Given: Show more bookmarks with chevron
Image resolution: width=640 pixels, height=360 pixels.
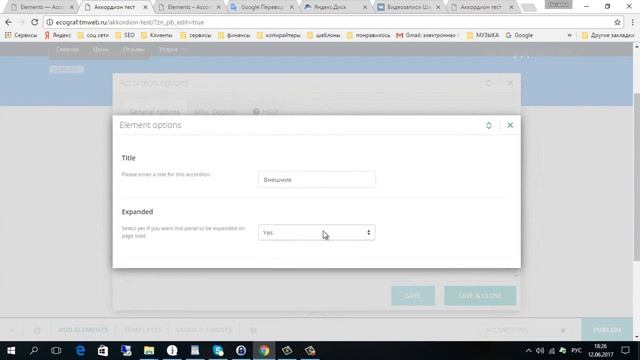Looking at the screenshot, I should click(x=569, y=35).
